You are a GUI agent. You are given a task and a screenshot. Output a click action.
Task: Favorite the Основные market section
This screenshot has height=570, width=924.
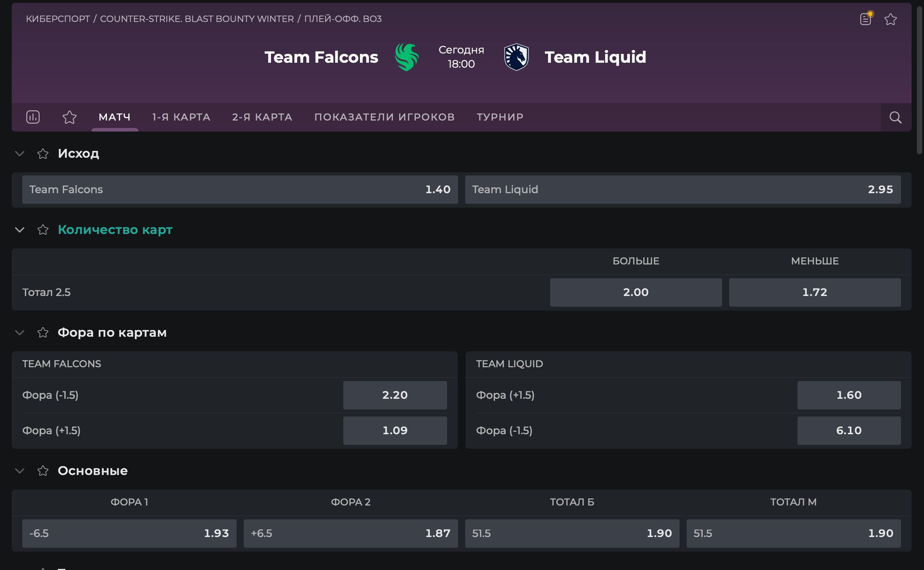43,471
